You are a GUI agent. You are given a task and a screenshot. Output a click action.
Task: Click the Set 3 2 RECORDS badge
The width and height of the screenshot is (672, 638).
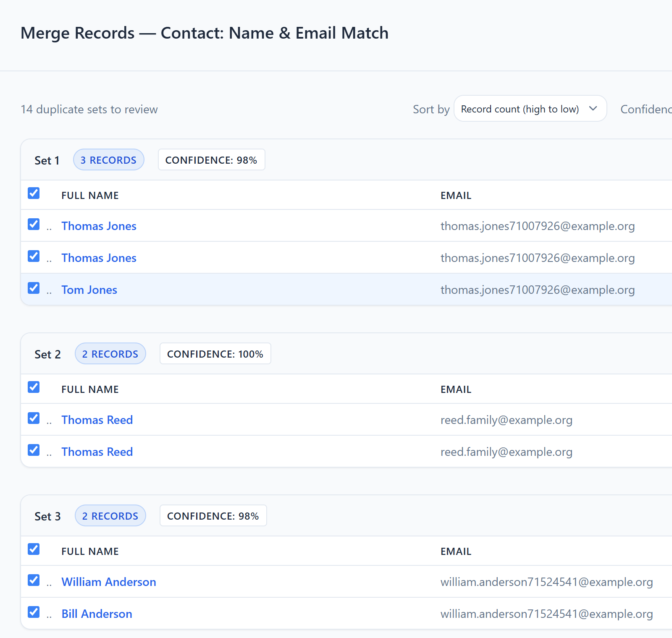pos(110,516)
